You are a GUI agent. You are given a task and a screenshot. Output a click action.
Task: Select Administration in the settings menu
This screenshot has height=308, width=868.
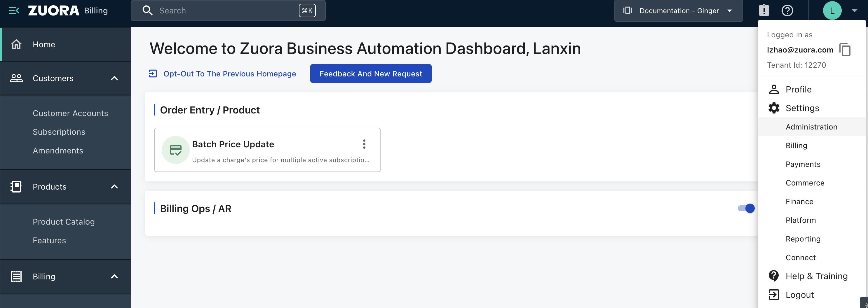811,127
